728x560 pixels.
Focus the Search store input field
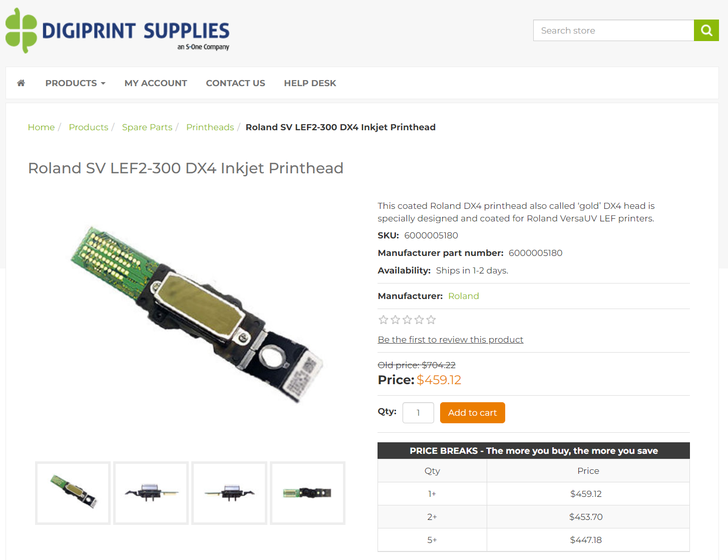pos(613,31)
